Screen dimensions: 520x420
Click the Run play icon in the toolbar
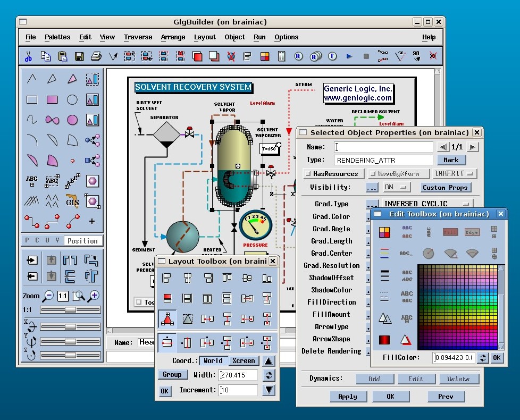coord(348,56)
